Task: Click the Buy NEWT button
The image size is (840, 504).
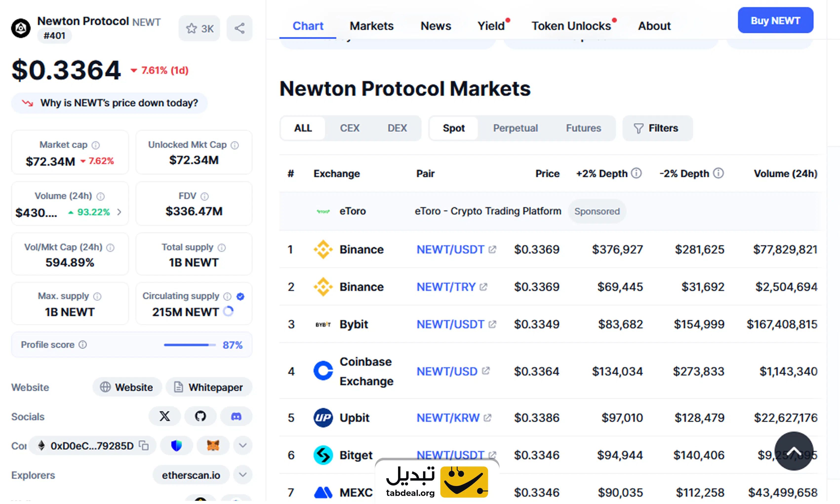Action: click(x=776, y=20)
